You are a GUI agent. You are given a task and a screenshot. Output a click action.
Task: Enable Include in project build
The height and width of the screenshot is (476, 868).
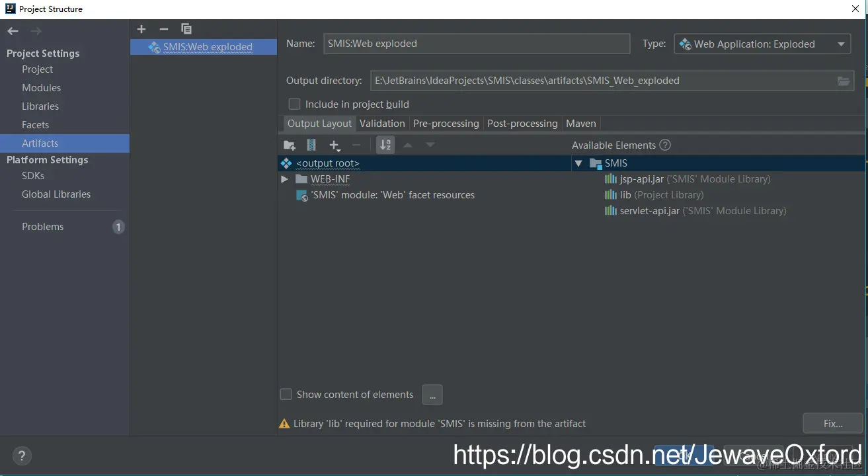(x=294, y=104)
